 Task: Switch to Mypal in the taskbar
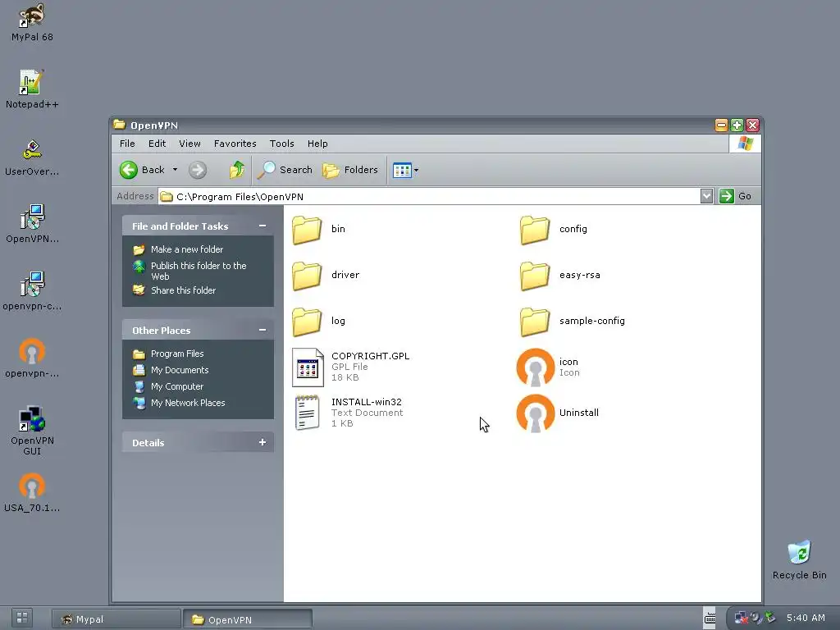(116, 619)
